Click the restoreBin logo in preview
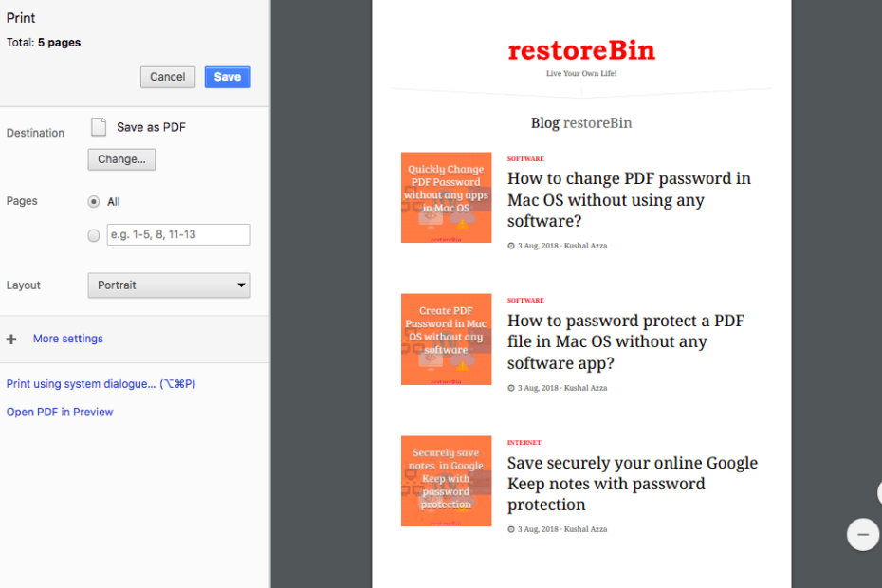 point(581,50)
